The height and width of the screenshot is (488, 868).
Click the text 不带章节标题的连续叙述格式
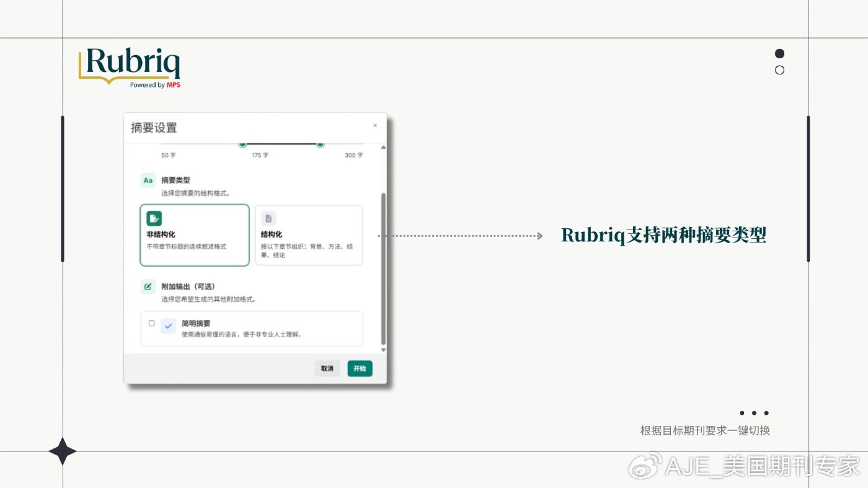coord(187,246)
